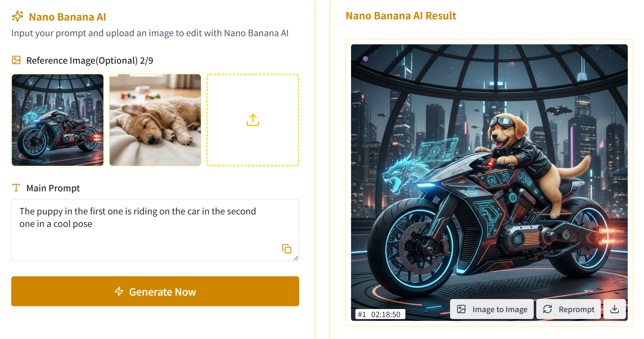The image size is (644, 339).
Task: Download the generated result image
Action: coord(614,309)
